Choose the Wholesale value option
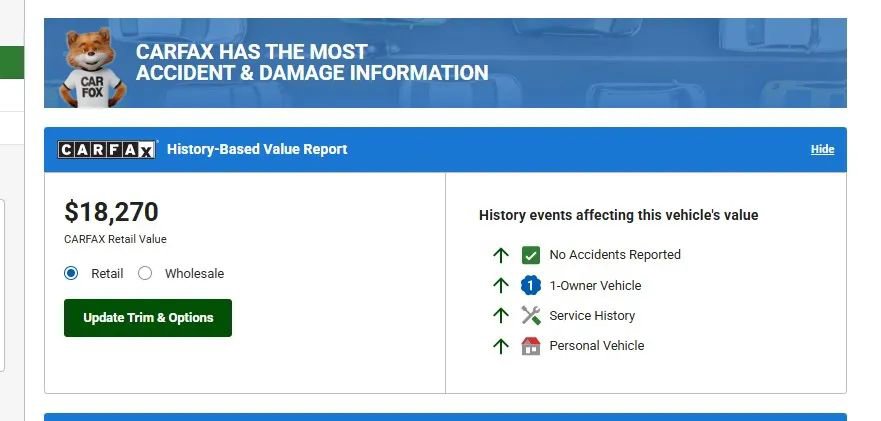881x421 pixels. tap(145, 273)
